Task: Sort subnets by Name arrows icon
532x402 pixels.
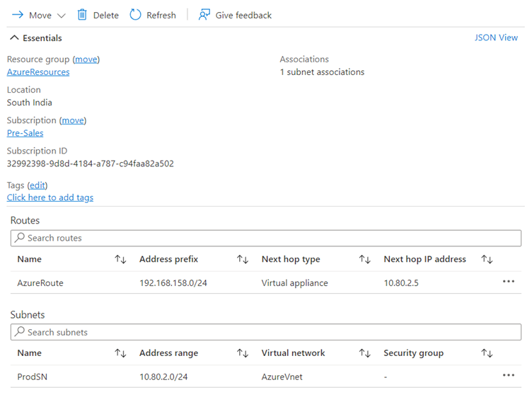Action: tap(120, 353)
